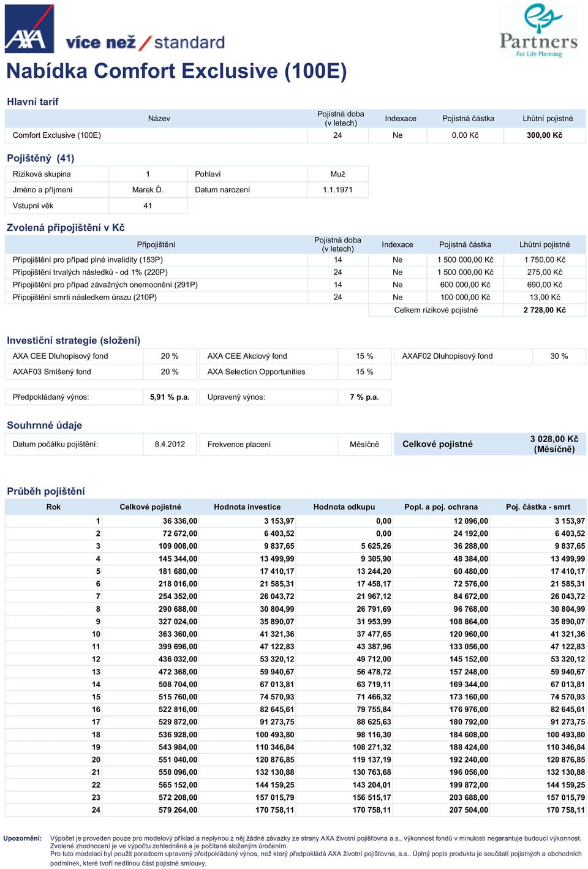Click 'AXA CEE Dluhopisový fond' entry
588x869 pixels.
(60, 356)
